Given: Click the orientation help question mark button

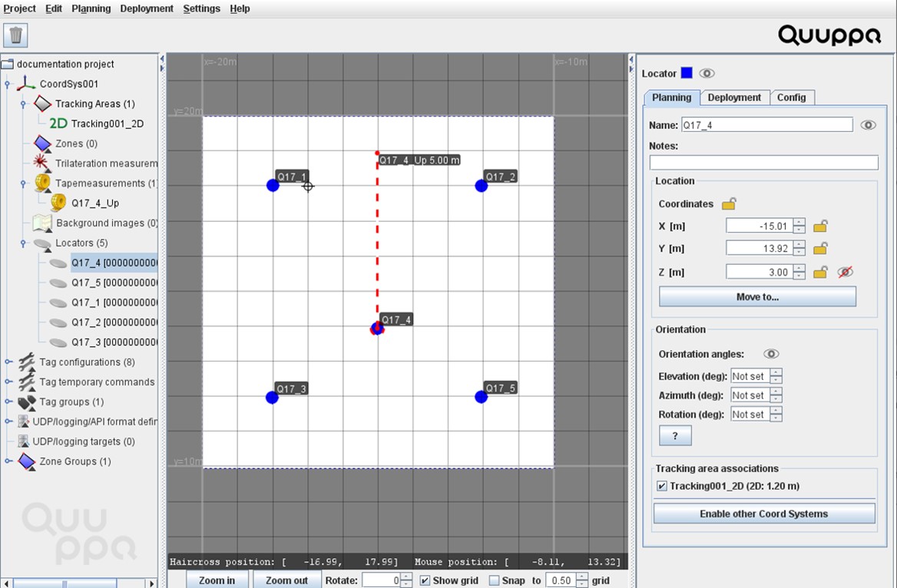Looking at the screenshot, I should pyautogui.click(x=675, y=435).
